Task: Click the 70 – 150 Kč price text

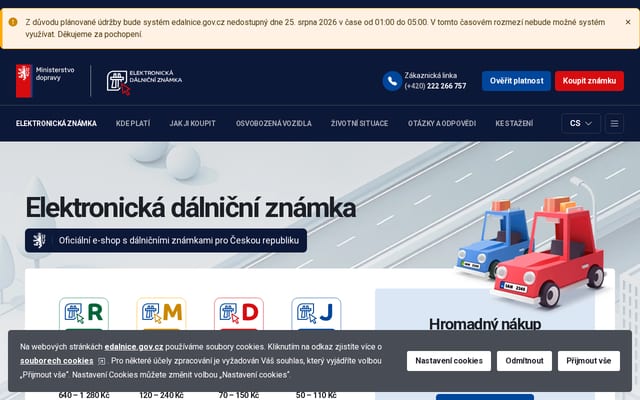Action: tap(239, 395)
